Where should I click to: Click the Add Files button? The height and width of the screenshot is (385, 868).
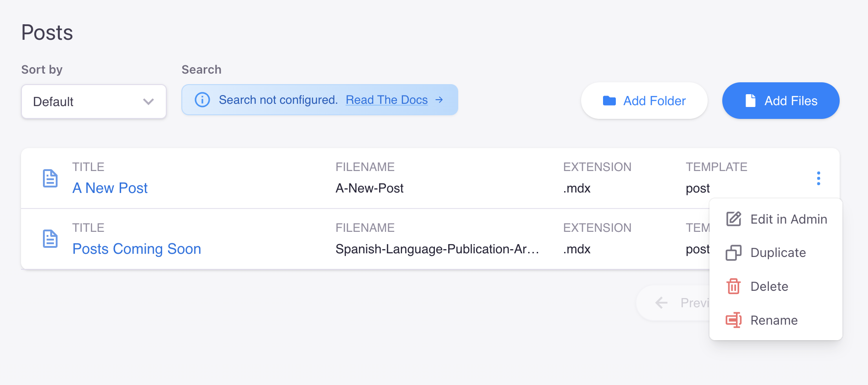coord(781,101)
